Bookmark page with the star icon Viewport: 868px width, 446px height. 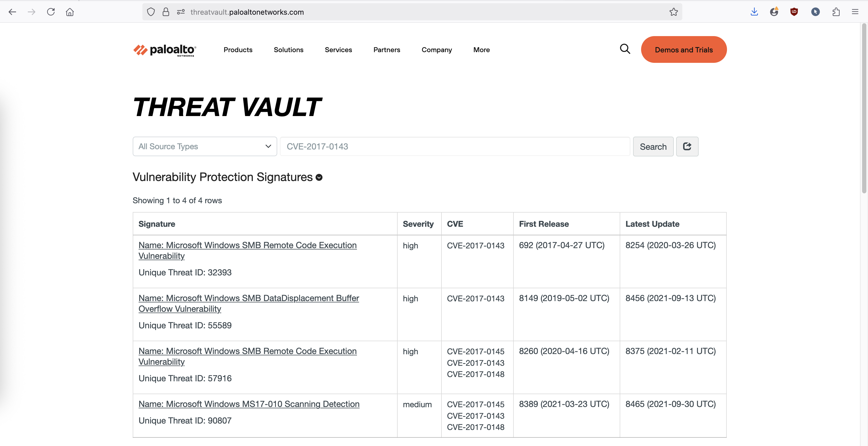click(673, 12)
